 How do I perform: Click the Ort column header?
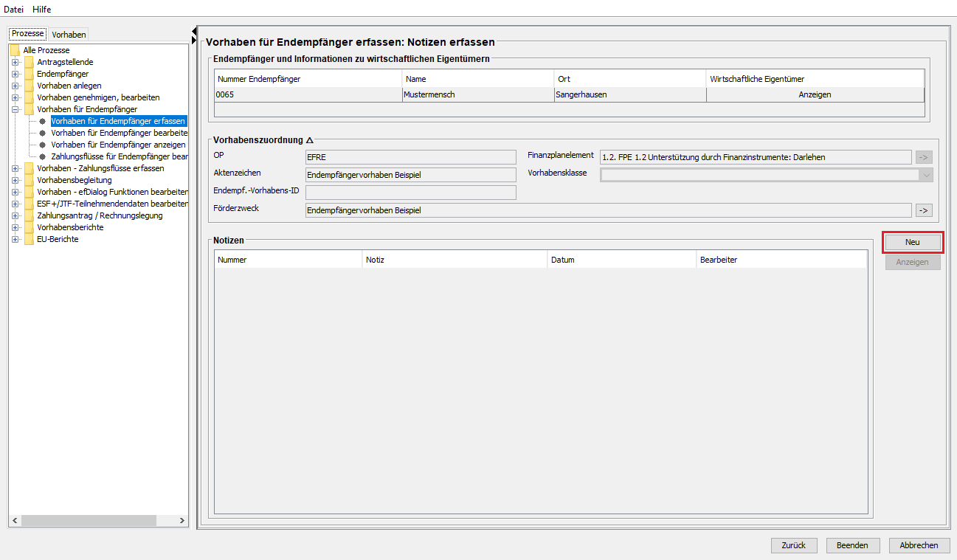pos(630,79)
